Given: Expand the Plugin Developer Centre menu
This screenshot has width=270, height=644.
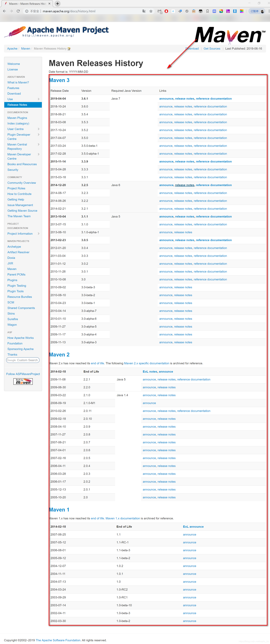Looking at the screenshot, I should pyautogui.click(x=38, y=135).
